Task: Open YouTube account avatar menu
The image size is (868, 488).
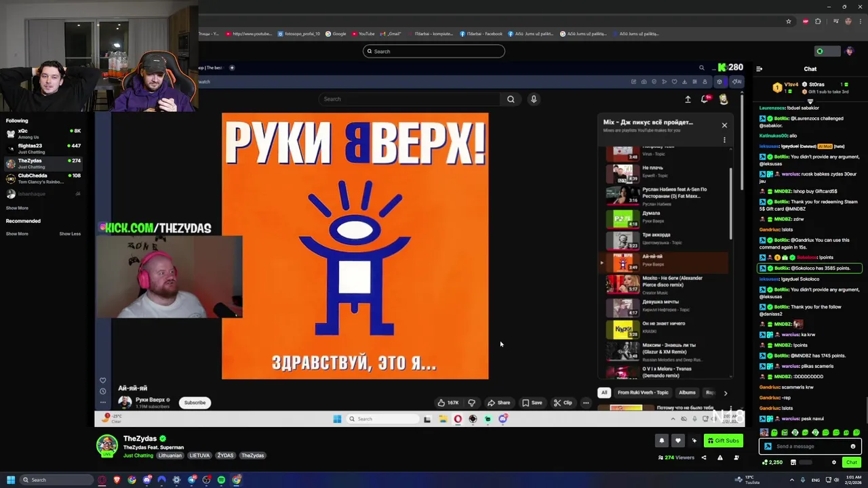Action: tap(724, 100)
